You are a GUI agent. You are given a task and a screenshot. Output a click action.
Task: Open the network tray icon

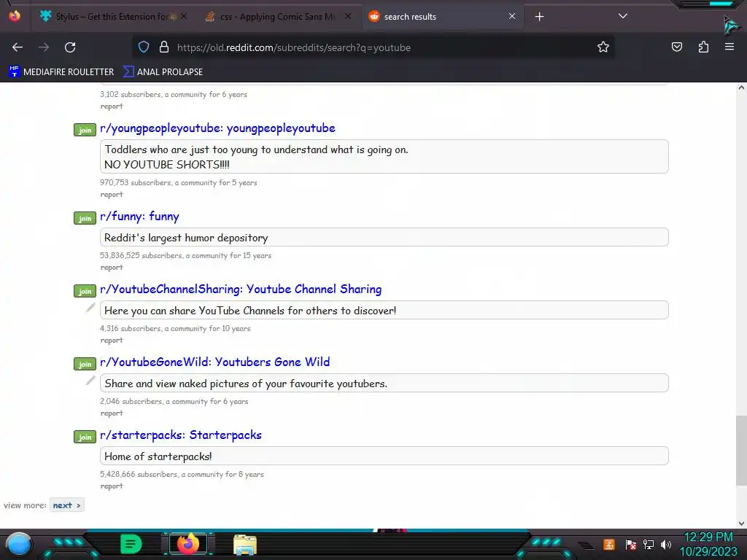click(648, 545)
